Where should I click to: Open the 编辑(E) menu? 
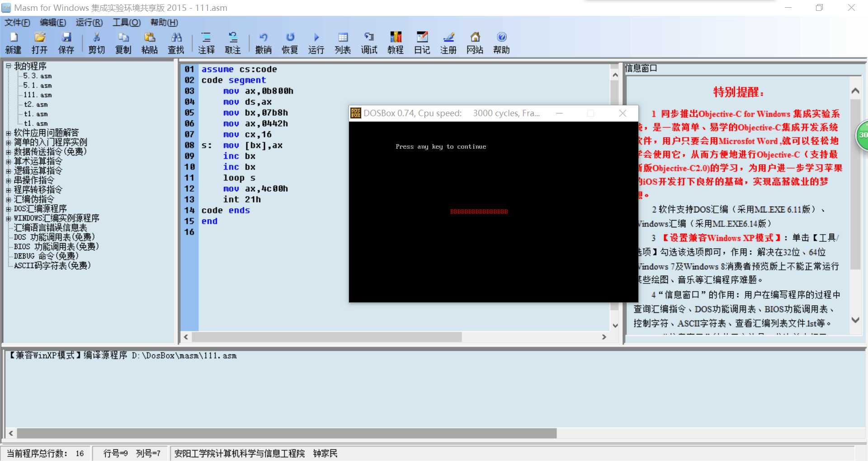pos(53,23)
